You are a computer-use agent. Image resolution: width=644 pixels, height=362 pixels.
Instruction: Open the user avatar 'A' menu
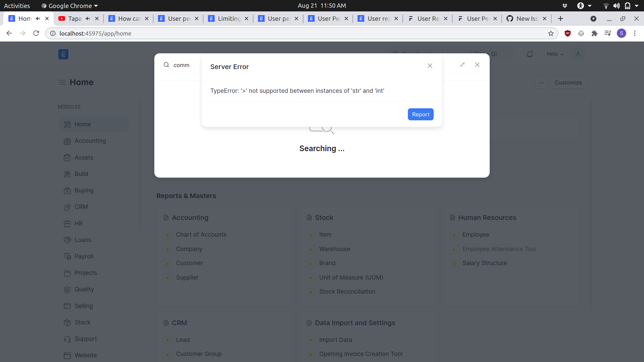(x=578, y=54)
